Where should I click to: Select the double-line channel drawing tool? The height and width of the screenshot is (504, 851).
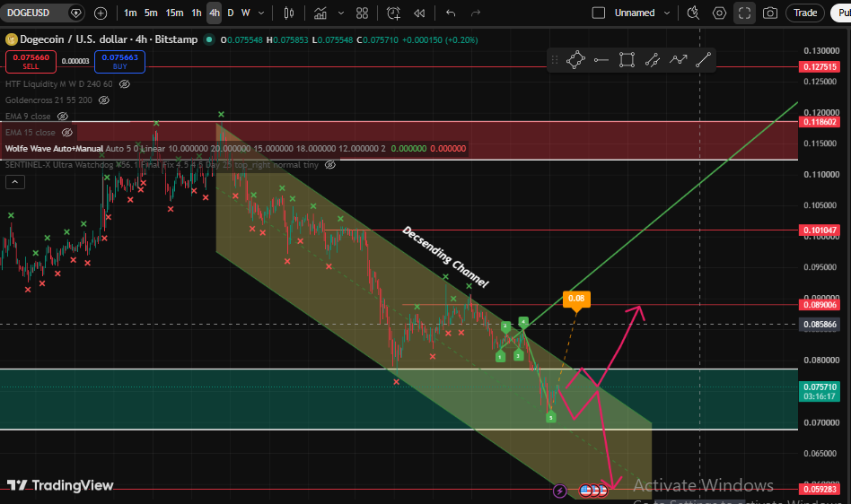coord(653,59)
